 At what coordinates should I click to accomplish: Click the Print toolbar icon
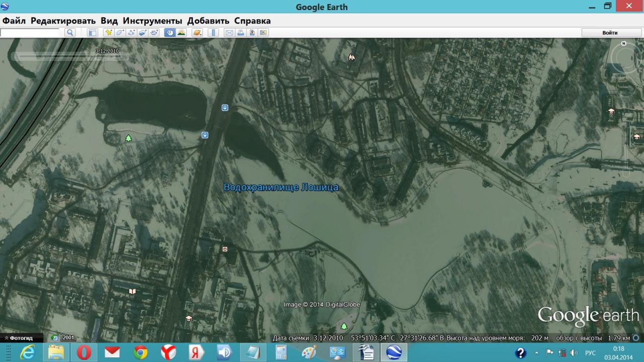click(x=240, y=33)
